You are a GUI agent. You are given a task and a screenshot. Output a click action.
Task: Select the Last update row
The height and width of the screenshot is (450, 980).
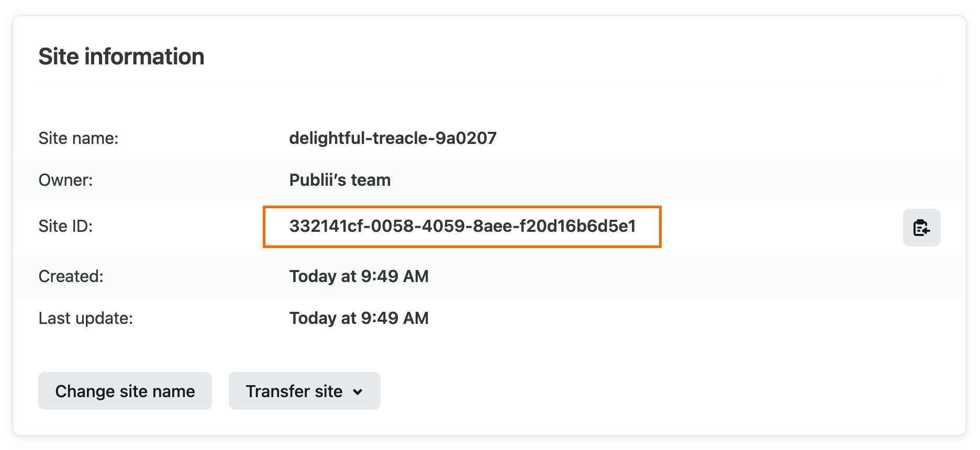click(359, 318)
